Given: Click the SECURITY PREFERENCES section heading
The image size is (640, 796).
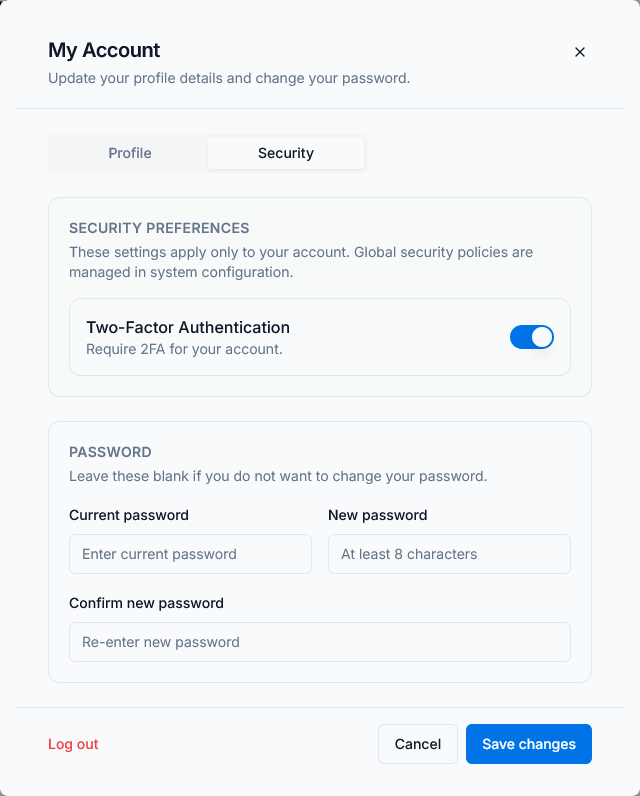Looking at the screenshot, I should coord(159,228).
